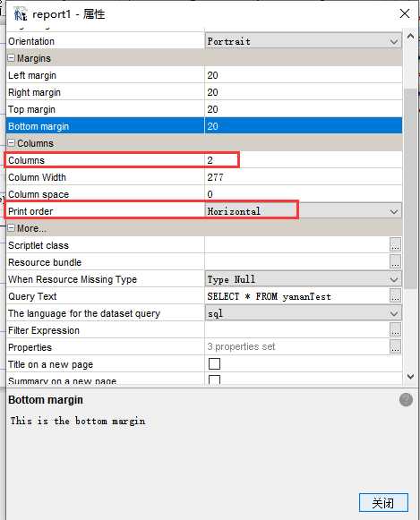
Task: Select the Orientation property label
Action: click(31, 41)
